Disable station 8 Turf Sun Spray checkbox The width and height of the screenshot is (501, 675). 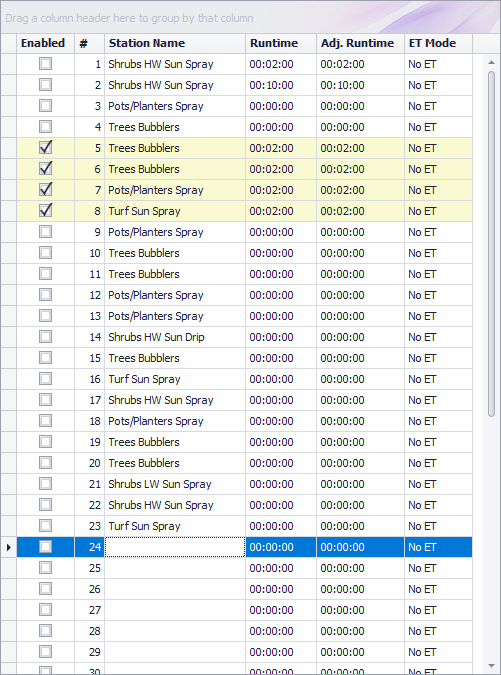45,211
